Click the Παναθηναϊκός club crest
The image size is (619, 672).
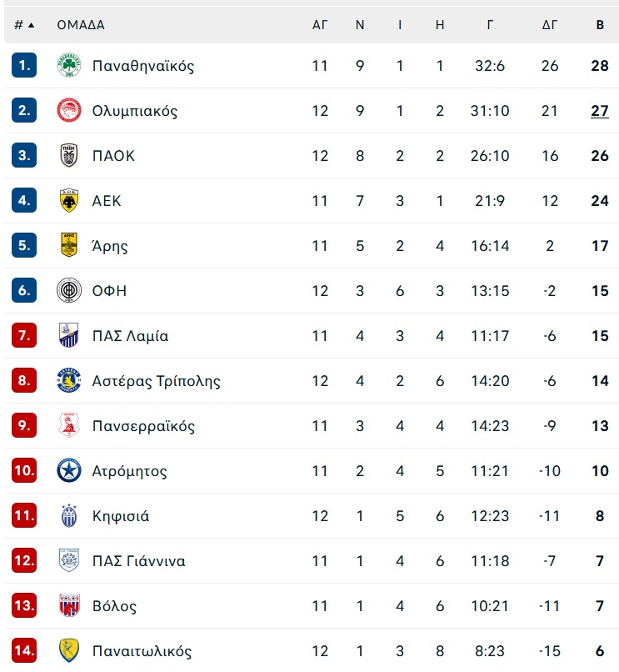tap(69, 65)
